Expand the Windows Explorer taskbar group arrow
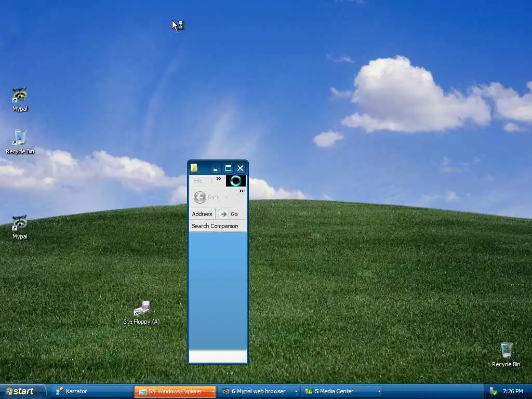Screen dimensions: 532x399 coord(213,392)
